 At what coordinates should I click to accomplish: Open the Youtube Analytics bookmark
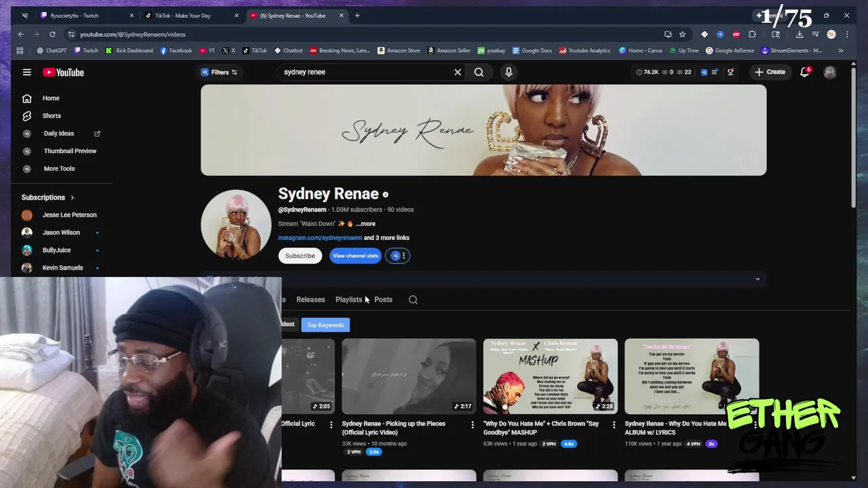pos(584,50)
